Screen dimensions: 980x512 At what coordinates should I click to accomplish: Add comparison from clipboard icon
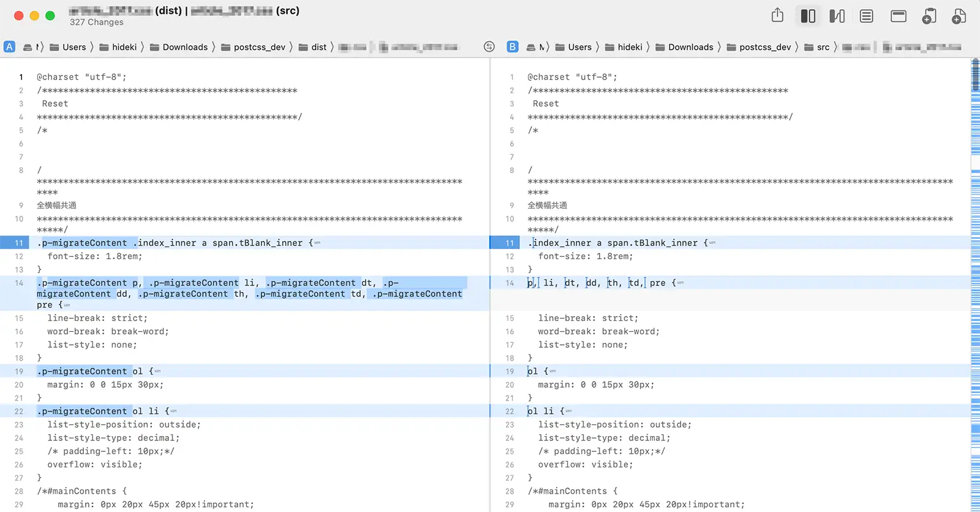pyautogui.click(x=929, y=16)
